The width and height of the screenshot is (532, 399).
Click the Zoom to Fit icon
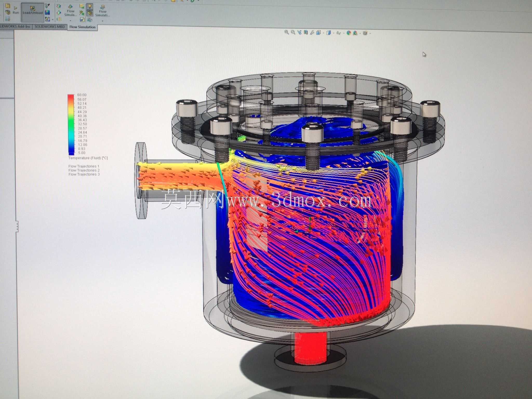click(x=287, y=32)
